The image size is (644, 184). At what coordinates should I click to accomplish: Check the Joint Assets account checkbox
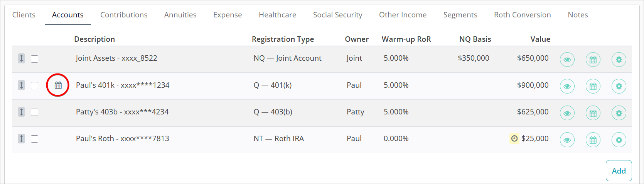point(35,59)
